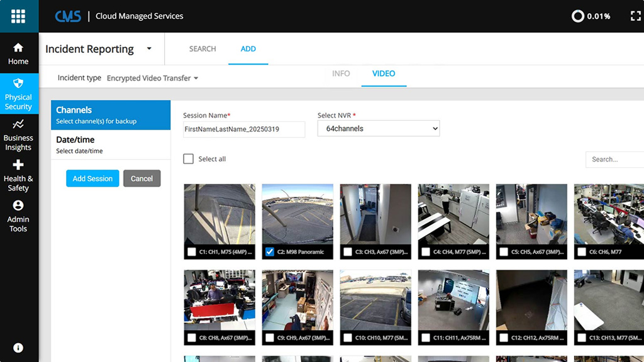Screen dimensions: 644x362
Task: Open Admin Tools user icon
Action: pyautogui.click(x=18, y=206)
